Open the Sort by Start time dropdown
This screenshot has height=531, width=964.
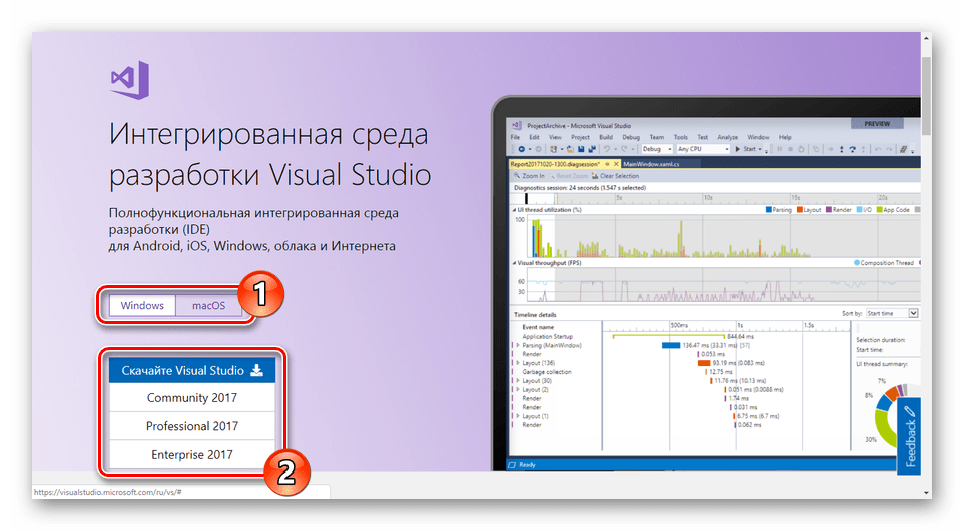pos(892,313)
